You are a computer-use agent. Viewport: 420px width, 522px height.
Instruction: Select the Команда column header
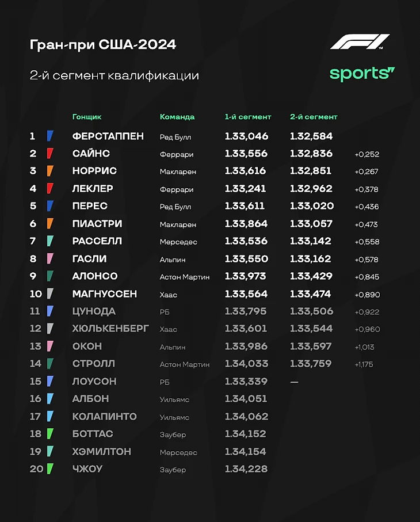pyautogui.click(x=177, y=117)
